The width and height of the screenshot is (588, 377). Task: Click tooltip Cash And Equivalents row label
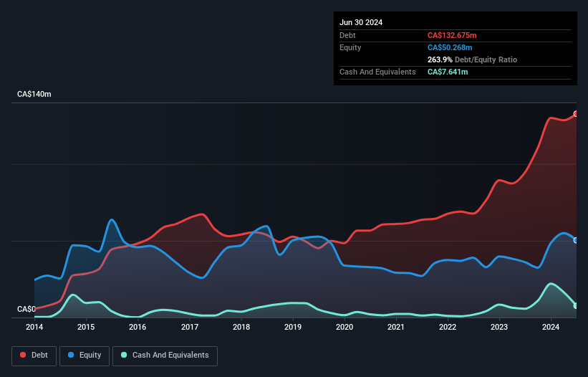coord(377,72)
